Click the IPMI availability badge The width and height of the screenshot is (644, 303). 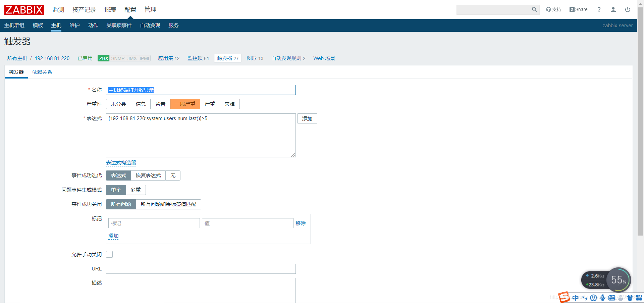tap(145, 58)
